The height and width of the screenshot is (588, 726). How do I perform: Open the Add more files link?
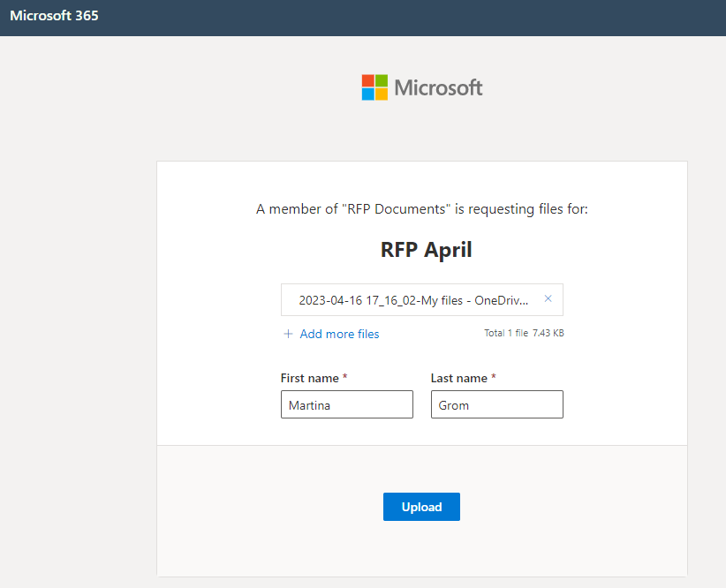(x=339, y=334)
